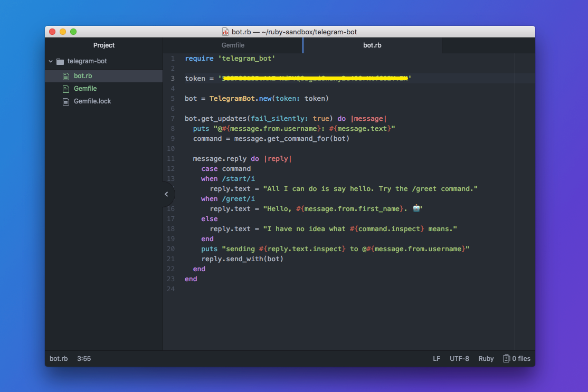Open the Ruby grammar selector
The height and width of the screenshot is (392, 588).
coord(486,358)
